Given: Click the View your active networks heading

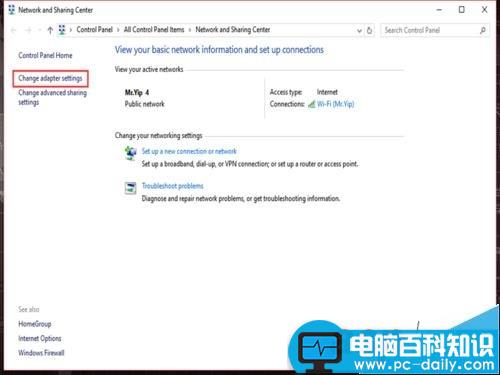Looking at the screenshot, I should tap(149, 69).
